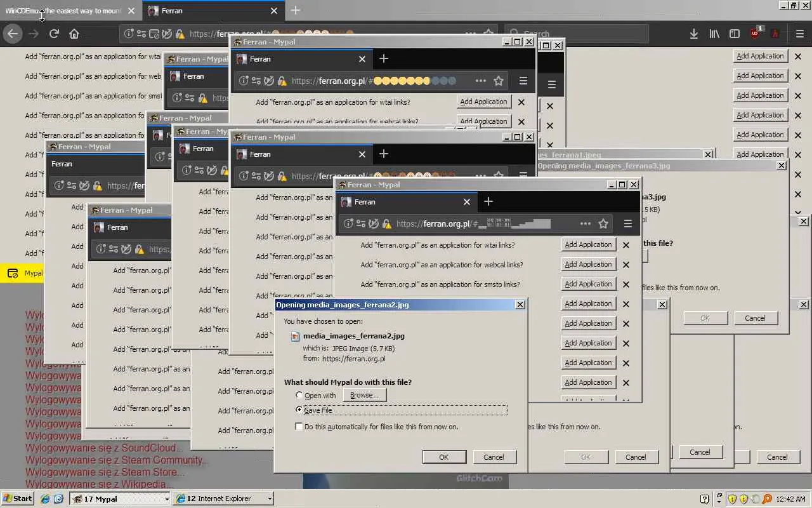Add Application for smsto links in frontmost window

[588, 284]
